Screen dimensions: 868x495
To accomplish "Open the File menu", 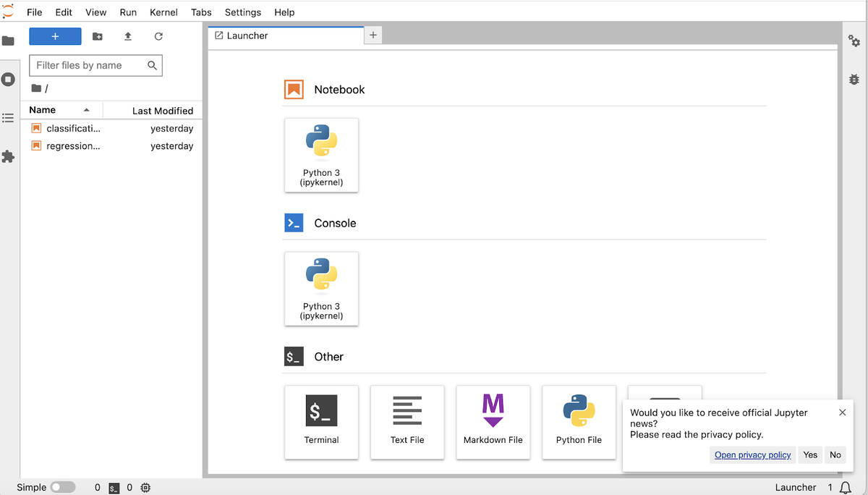I will [x=34, y=12].
